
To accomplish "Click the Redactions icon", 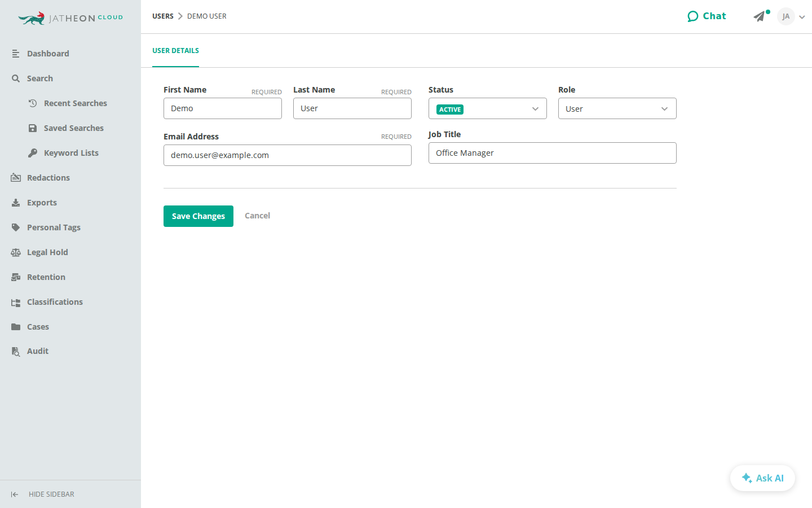I will tap(16, 178).
